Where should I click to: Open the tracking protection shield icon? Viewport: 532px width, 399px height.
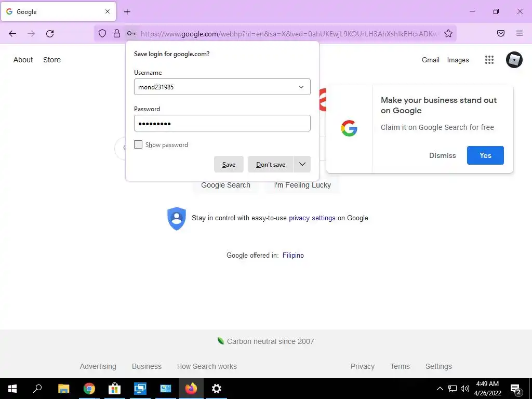coord(102,33)
